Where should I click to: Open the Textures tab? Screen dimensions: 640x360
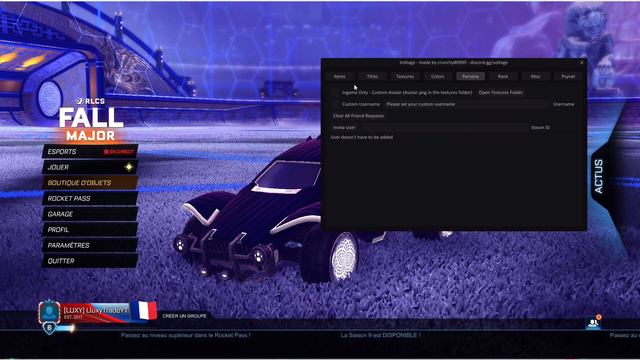[x=405, y=76]
